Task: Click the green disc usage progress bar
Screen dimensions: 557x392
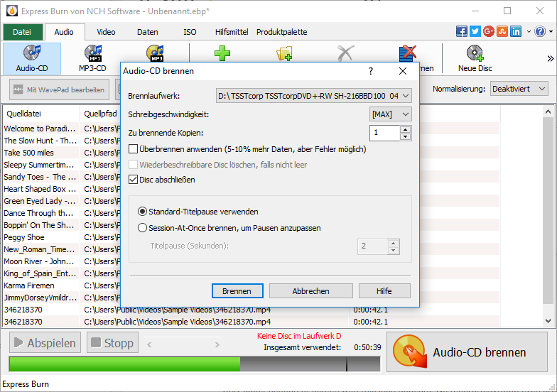Action: [x=195, y=364]
